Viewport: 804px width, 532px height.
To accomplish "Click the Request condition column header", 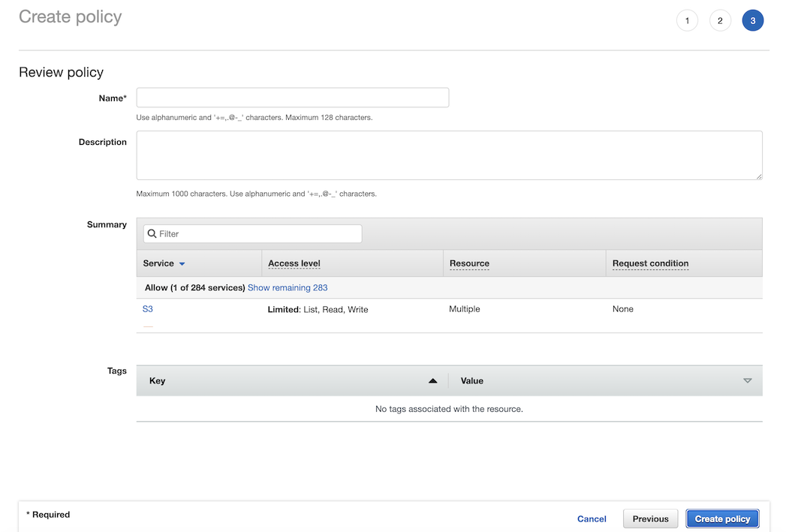I will coord(650,263).
